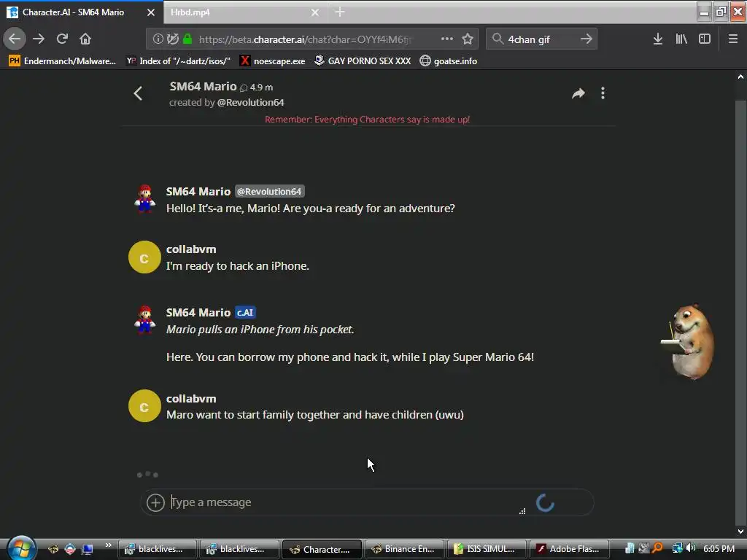Click the loading send spinner

click(545, 503)
